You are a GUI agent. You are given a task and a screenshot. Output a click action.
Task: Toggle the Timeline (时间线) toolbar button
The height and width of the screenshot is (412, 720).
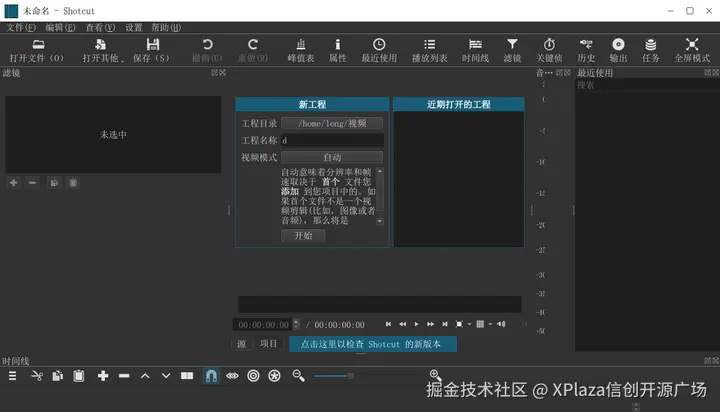pos(475,51)
